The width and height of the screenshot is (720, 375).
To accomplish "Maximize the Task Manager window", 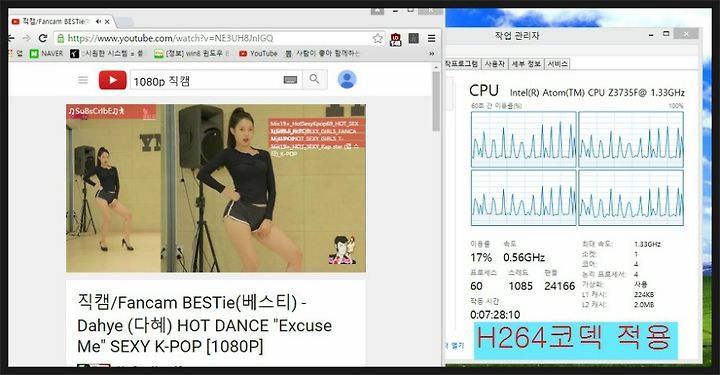I will tap(666, 34).
